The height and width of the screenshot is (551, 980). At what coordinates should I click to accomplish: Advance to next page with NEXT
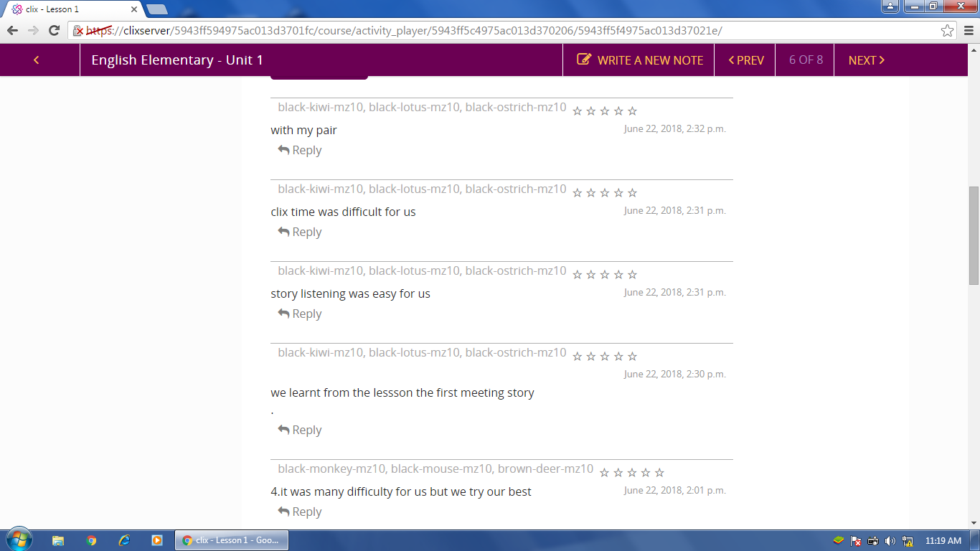tap(866, 60)
